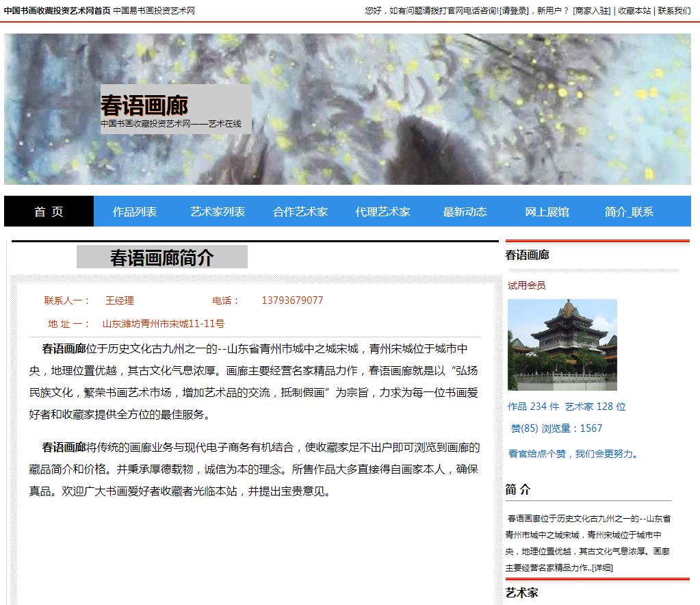700x605 pixels.
Task: Go to the 首页 home tab
Action: (49, 211)
